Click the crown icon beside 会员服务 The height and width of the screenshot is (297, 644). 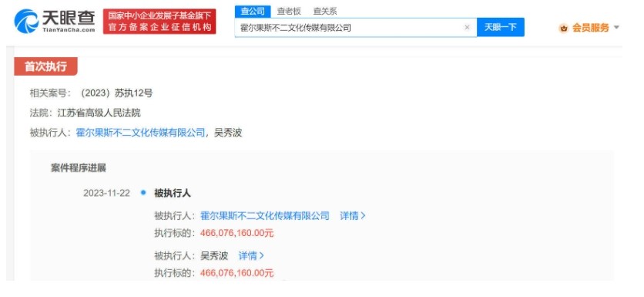coord(564,28)
